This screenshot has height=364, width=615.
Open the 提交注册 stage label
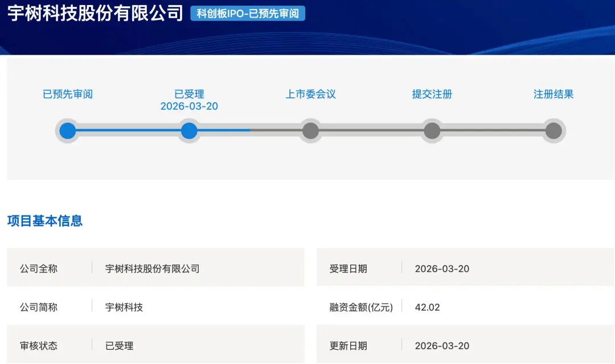(432, 94)
